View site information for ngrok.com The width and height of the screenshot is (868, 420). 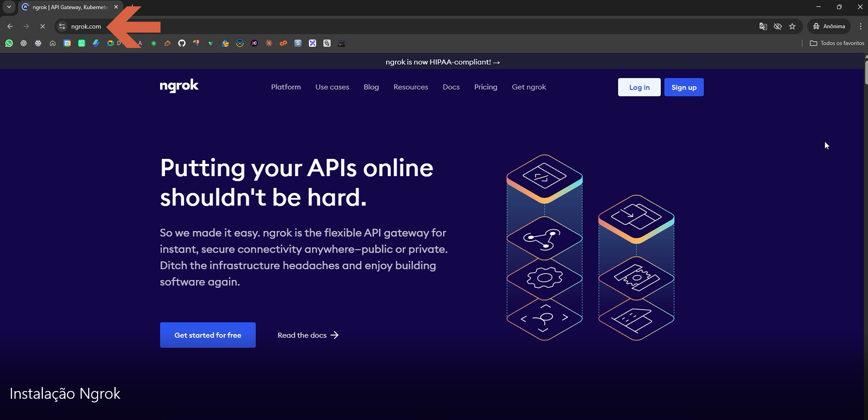(62, 26)
